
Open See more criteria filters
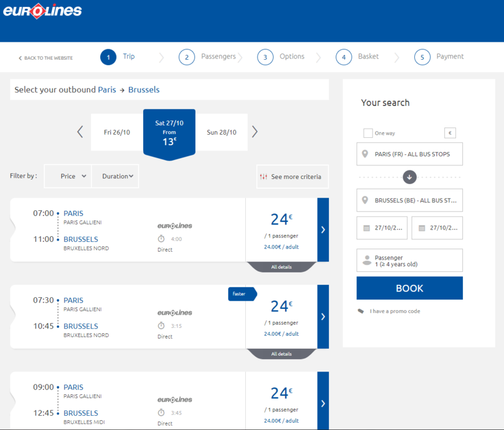[x=291, y=177]
